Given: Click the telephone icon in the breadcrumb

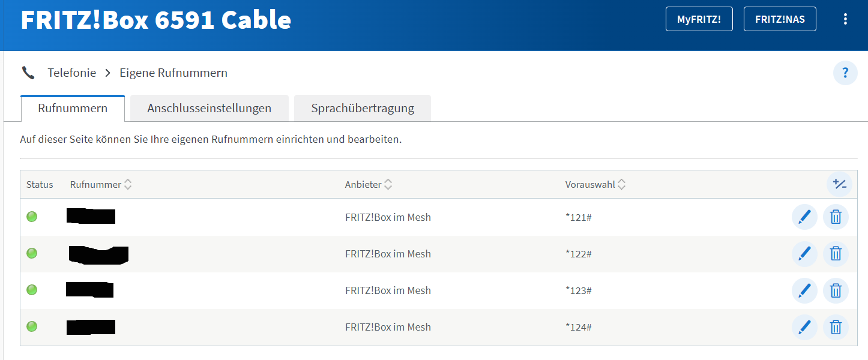Looking at the screenshot, I should click(x=28, y=73).
